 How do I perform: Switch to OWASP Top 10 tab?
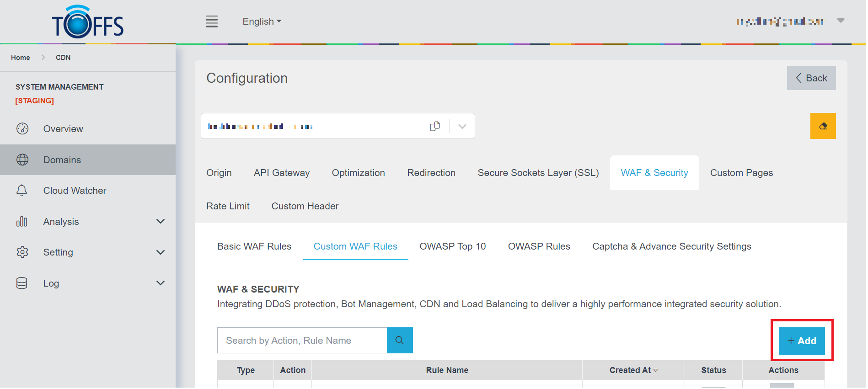(452, 246)
